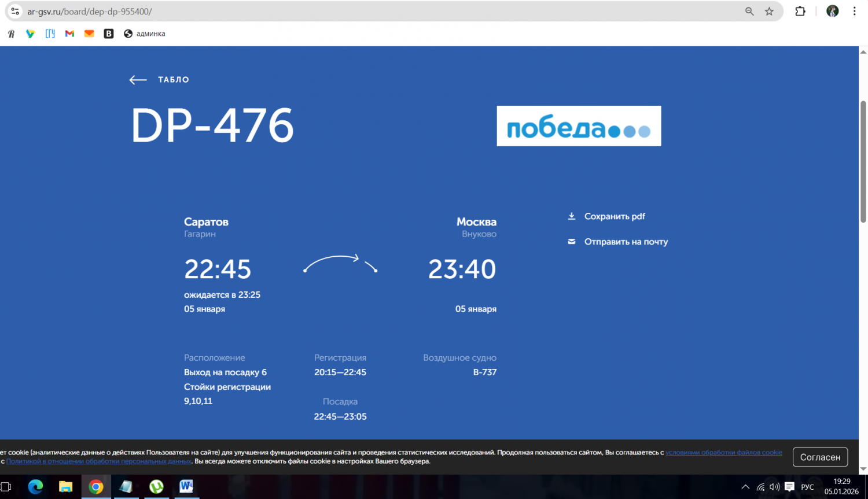Go back to ТАБЛО using the arrow
This screenshot has width=868, height=499.
138,80
